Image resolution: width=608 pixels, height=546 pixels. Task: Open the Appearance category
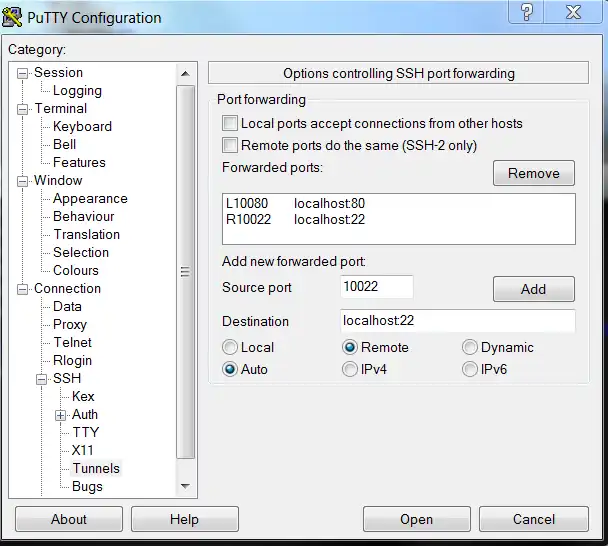(x=90, y=199)
